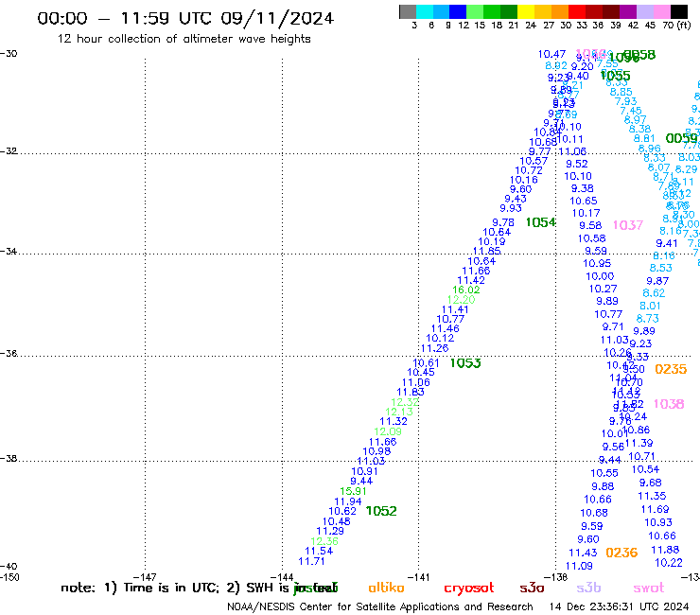Click the gray swatch in wave height legend
700x615 pixels.
(x=408, y=11)
